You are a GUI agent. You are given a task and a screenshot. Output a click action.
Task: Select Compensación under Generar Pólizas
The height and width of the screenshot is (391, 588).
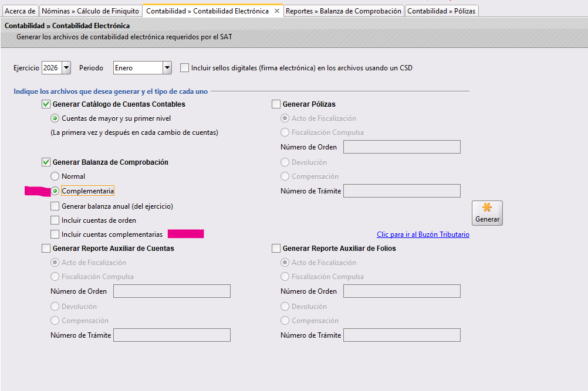click(285, 176)
